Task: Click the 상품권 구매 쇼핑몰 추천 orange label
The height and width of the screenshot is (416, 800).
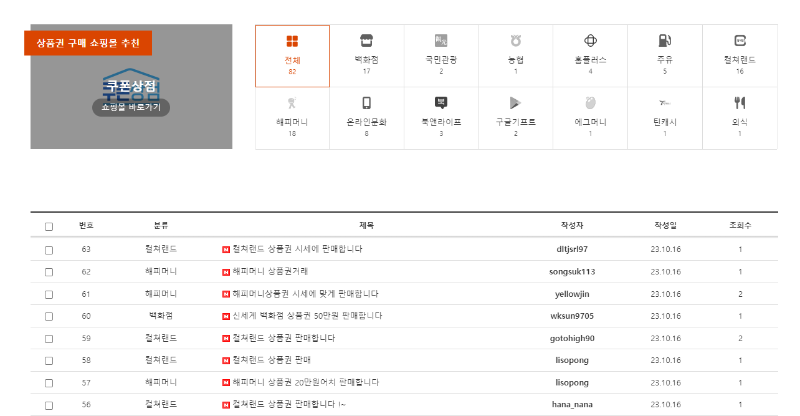Action: [88, 43]
